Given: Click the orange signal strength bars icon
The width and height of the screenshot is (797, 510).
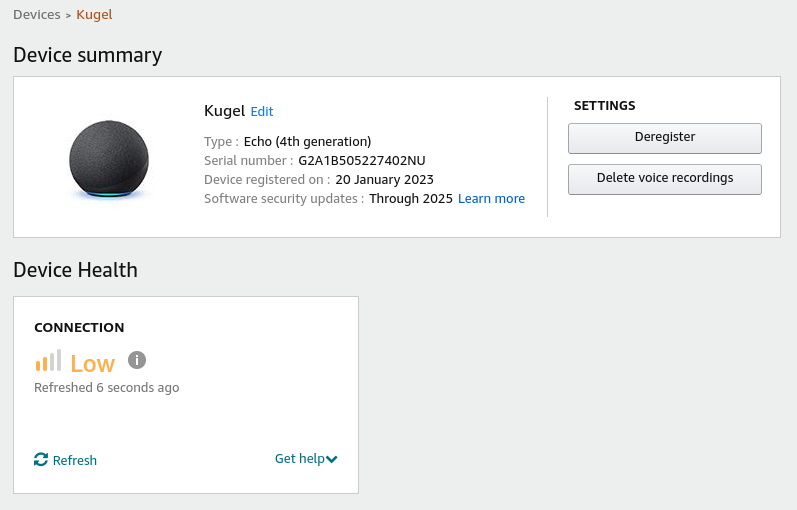Looking at the screenshot, I should tap(48, 361).
